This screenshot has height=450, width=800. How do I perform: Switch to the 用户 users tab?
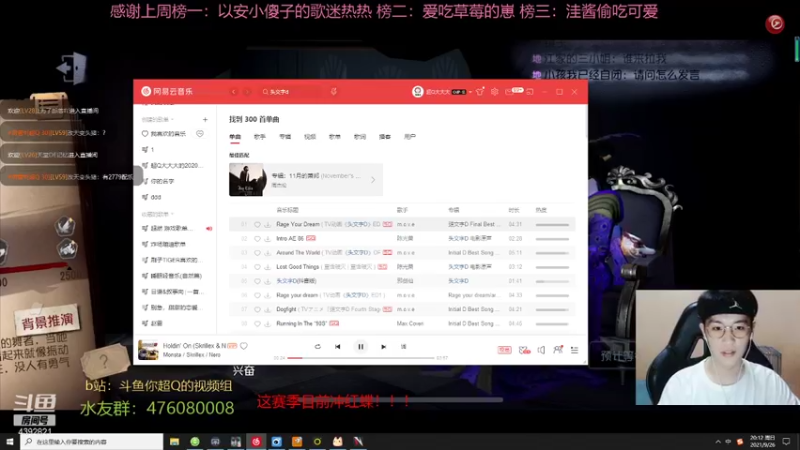click(410, 137)
